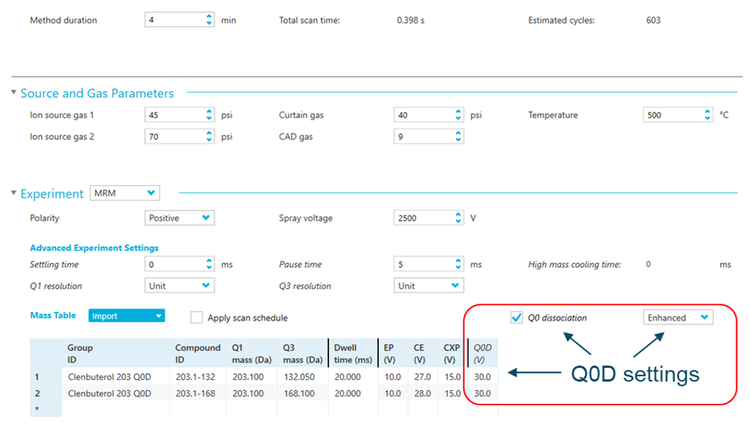Uncheck the Q0 dissociation checkbox
The image size is (750, 424).
(516, 318)
